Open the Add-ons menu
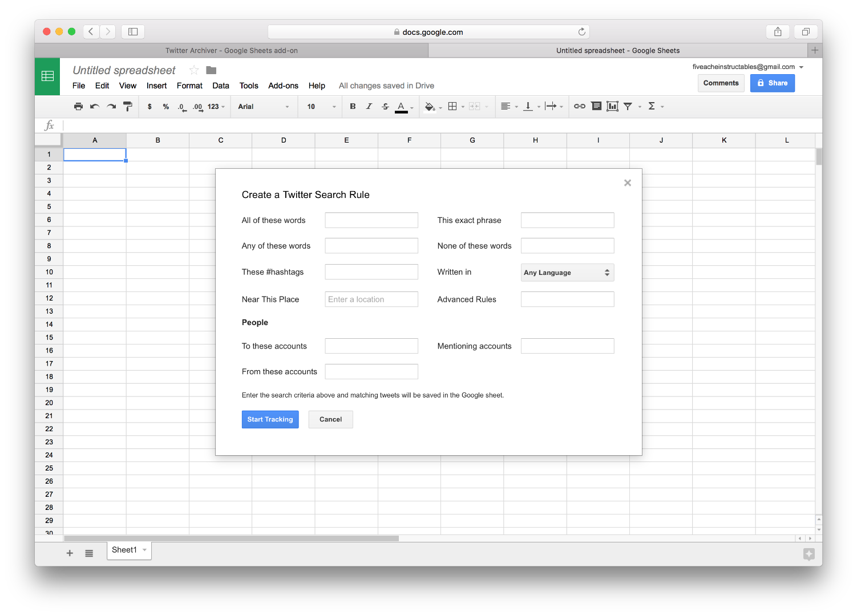This screenshot has width=857, height=616. point(283,86)
